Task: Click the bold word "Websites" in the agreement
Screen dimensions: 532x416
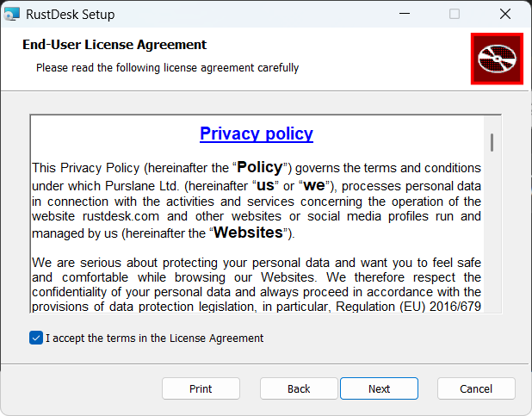Action: tap(247, 233)
